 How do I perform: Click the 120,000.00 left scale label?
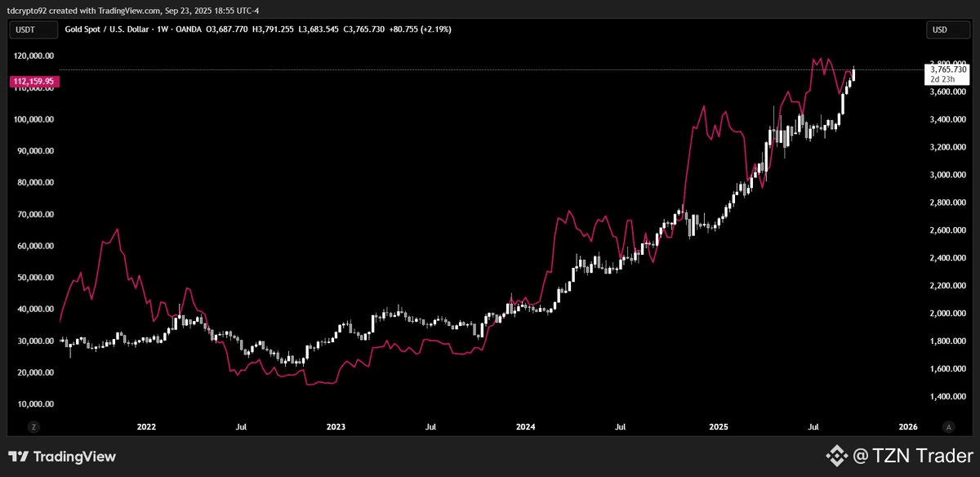33,56
